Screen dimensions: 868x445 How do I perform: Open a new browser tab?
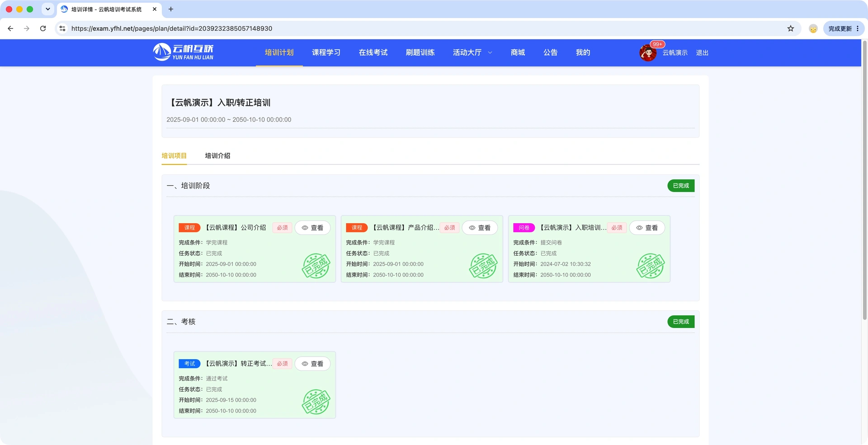171,9
